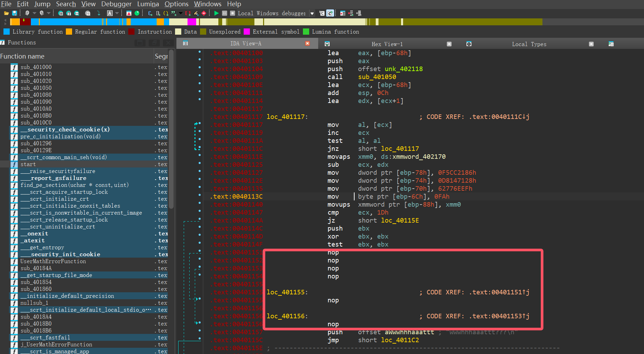The height and width of the screenshot is (354, 644).
Task: Switch to the Local Types tab
Action: point(529,44)
